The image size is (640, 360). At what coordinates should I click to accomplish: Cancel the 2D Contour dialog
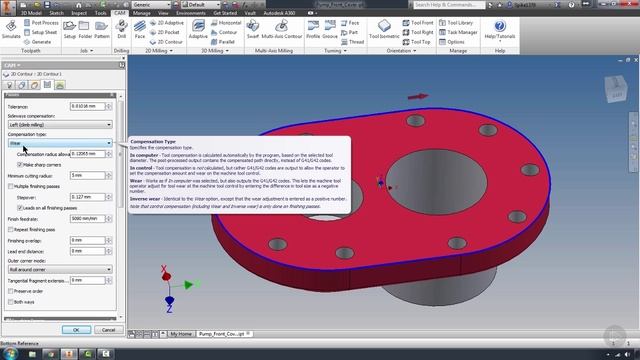[x=109, y=330]
